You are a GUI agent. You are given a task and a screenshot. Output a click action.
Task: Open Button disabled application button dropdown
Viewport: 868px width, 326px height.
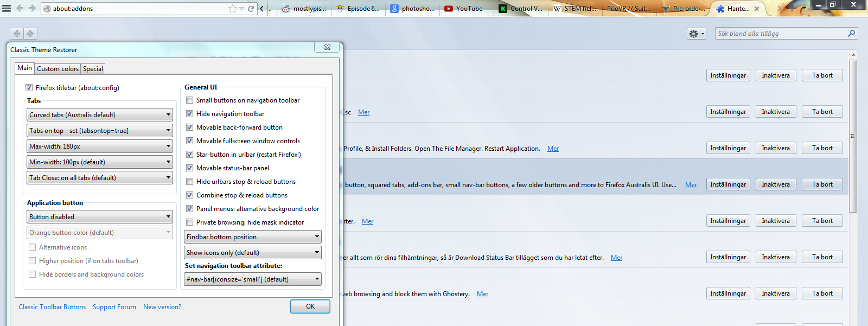pyautogui.click(x=100, y=217)
